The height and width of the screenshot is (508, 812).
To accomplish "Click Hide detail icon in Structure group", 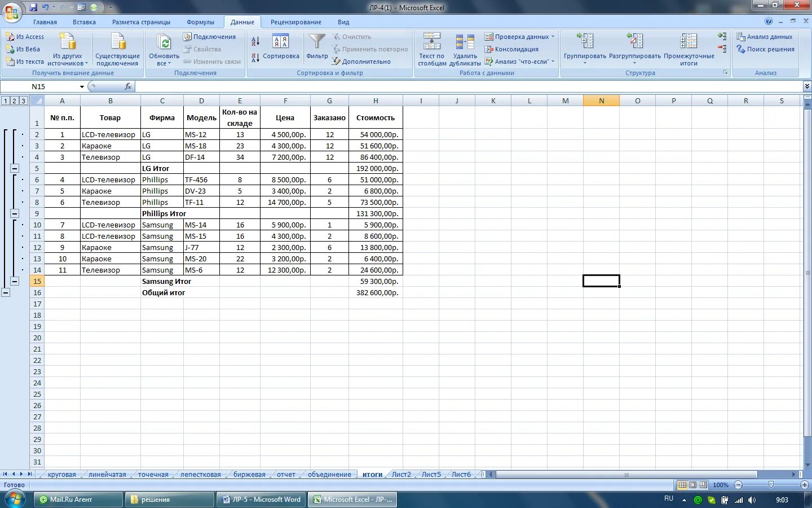I will point(722,49).
